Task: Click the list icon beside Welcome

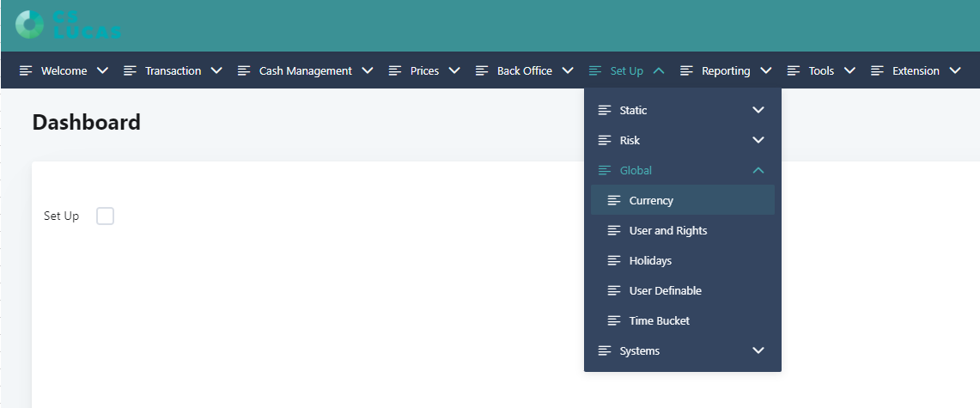Action: (x=27, y=71)
